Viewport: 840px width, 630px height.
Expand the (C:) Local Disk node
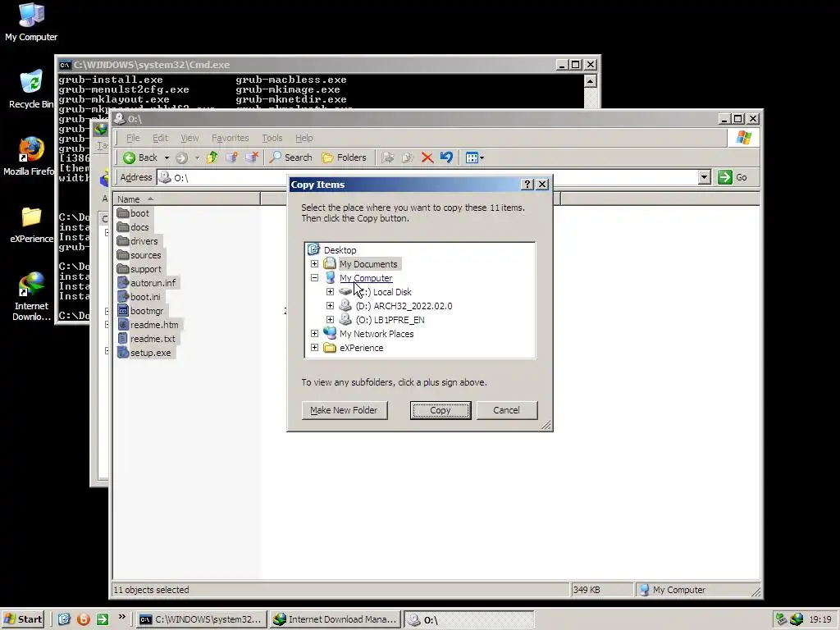pyautogui.click(x=330, y=291)
